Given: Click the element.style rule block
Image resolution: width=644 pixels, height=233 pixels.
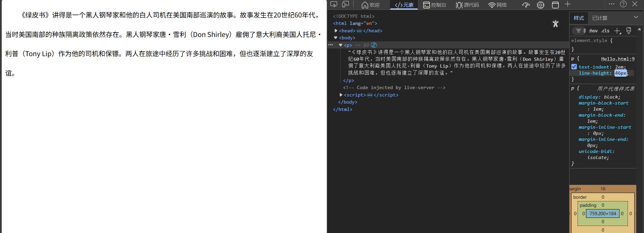Looking at the screenshot, I should click(x=603, y=44).
